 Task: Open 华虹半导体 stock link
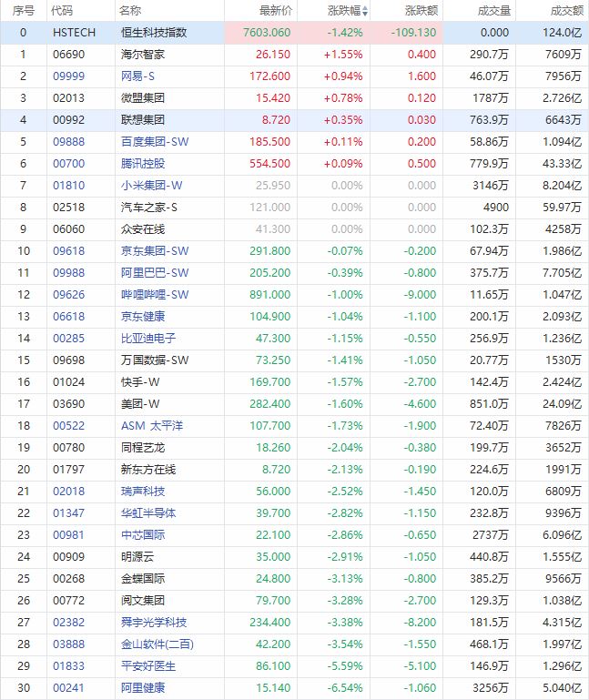148,513
